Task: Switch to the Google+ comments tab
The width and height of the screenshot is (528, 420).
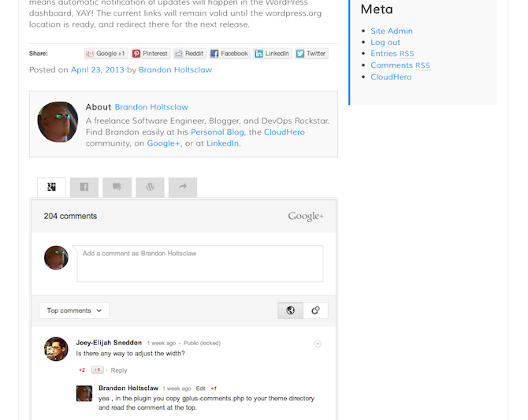Action: 51,188
